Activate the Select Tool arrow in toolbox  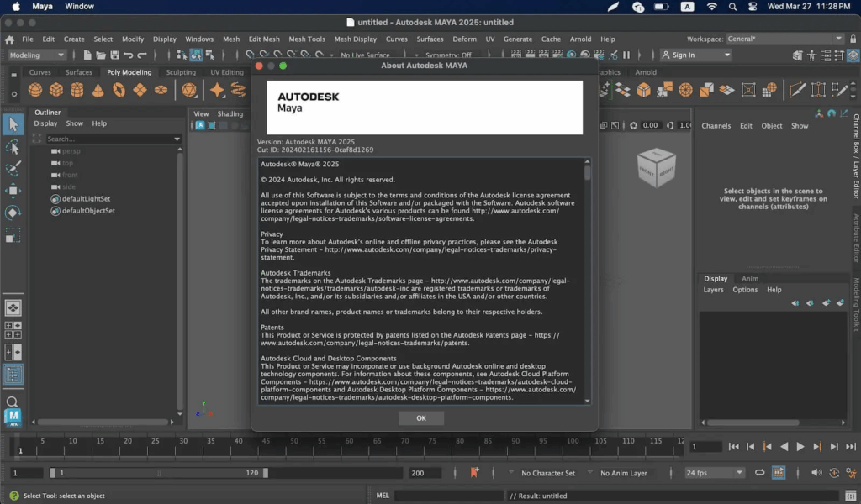(13, 125)
